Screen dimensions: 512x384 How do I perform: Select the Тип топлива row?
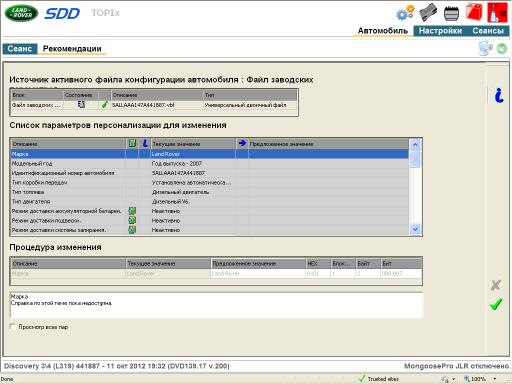(209, 192)
